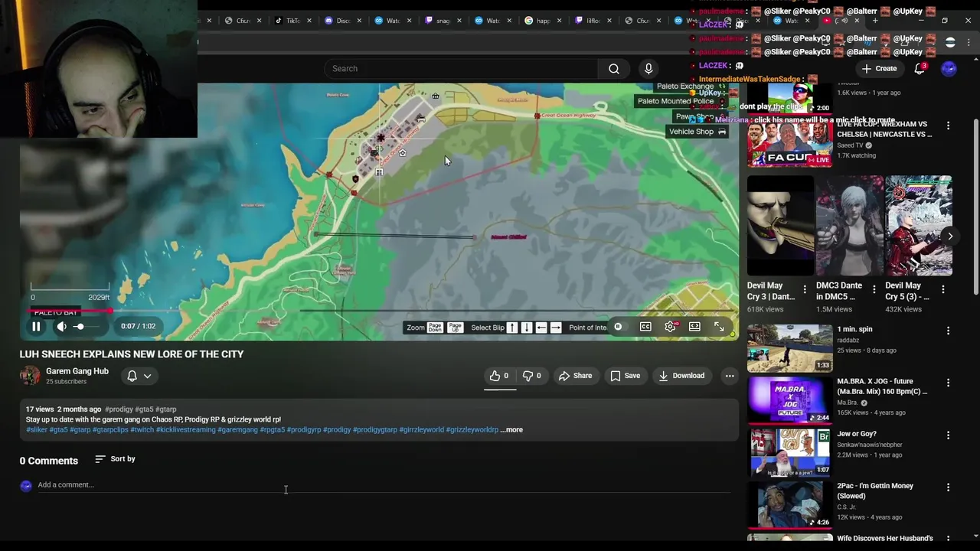This screenshot has height=551, width=980.
Task: Enter fullscreen mode on the video
Action: click(x=719, y=327)
